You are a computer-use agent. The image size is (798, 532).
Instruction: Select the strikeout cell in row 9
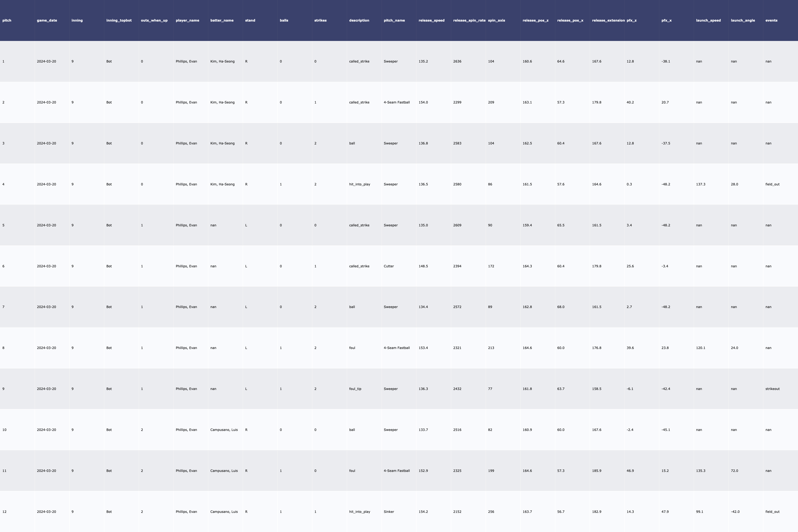click(x=772, y=389)
